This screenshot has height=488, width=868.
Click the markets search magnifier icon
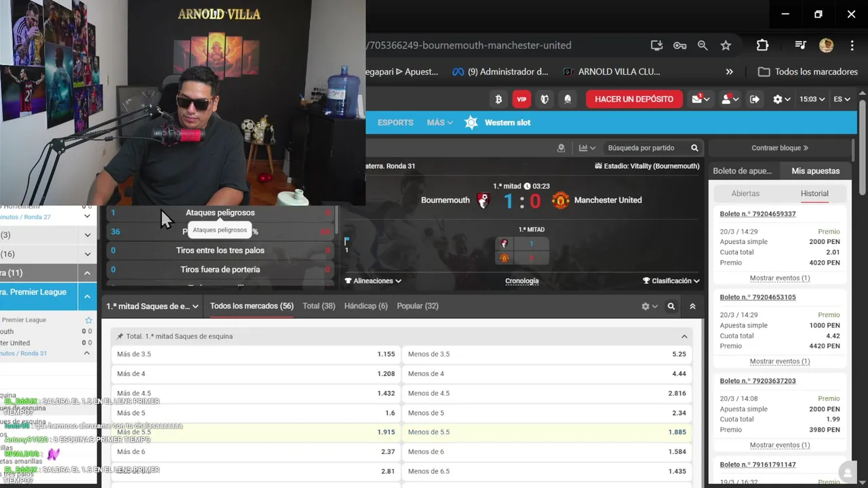coord(671,306)
